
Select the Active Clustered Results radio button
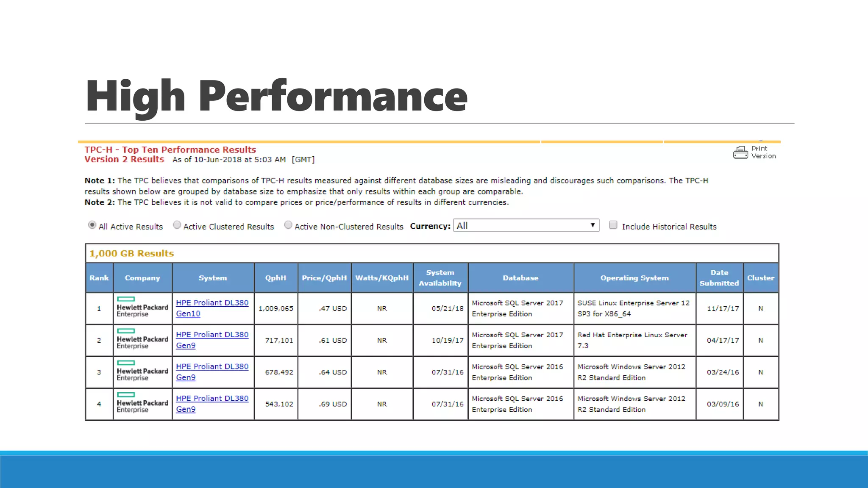tap(177, 225)
